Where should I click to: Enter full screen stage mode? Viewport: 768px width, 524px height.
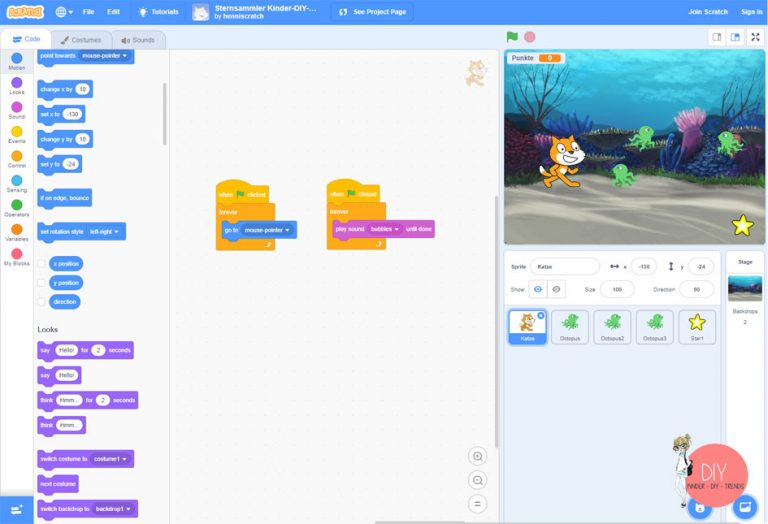(x=755, y=37)
